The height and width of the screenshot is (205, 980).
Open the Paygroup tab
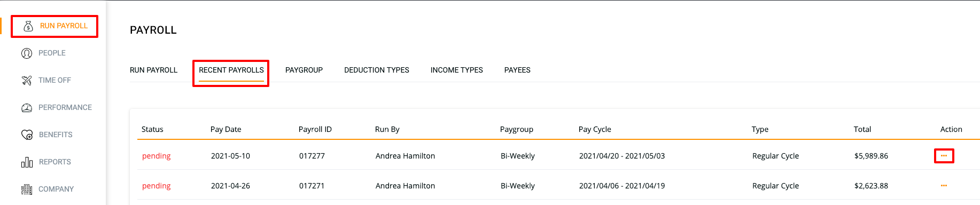click(304, 70)
